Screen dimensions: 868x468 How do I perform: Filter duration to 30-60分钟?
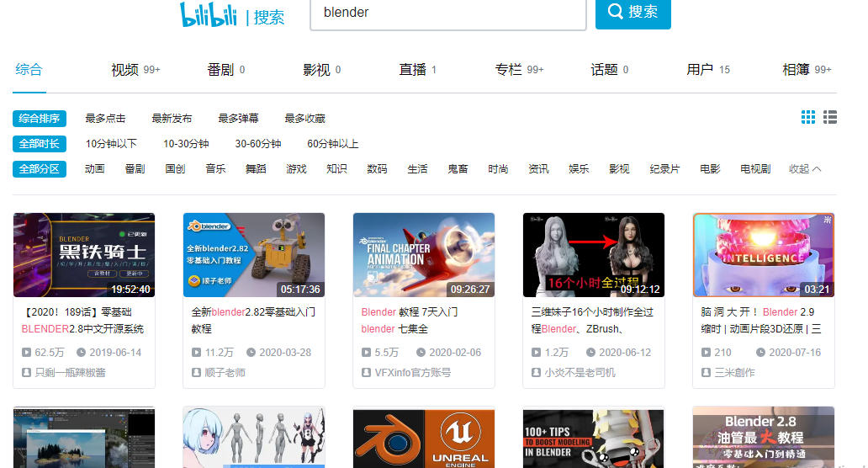(x=257, y=144)
